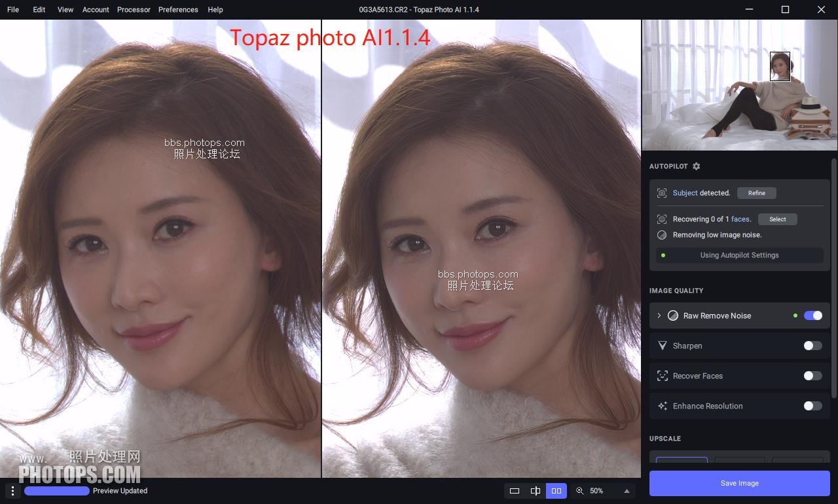The height and width of the screenshot is (504, 838).
Task: Open the three-dot options menu
Action: pos(12,491)
